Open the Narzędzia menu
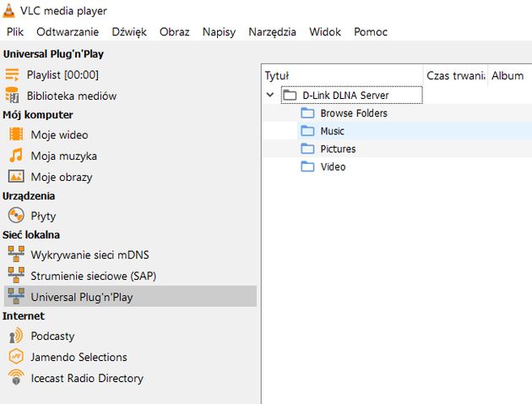532x404 pixels. [x=272, y=32]
